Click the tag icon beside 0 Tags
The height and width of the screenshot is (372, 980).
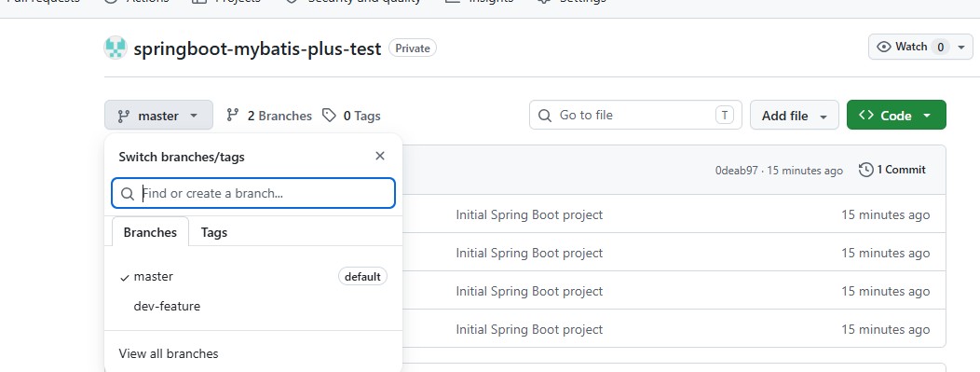[x=329, y=116]
